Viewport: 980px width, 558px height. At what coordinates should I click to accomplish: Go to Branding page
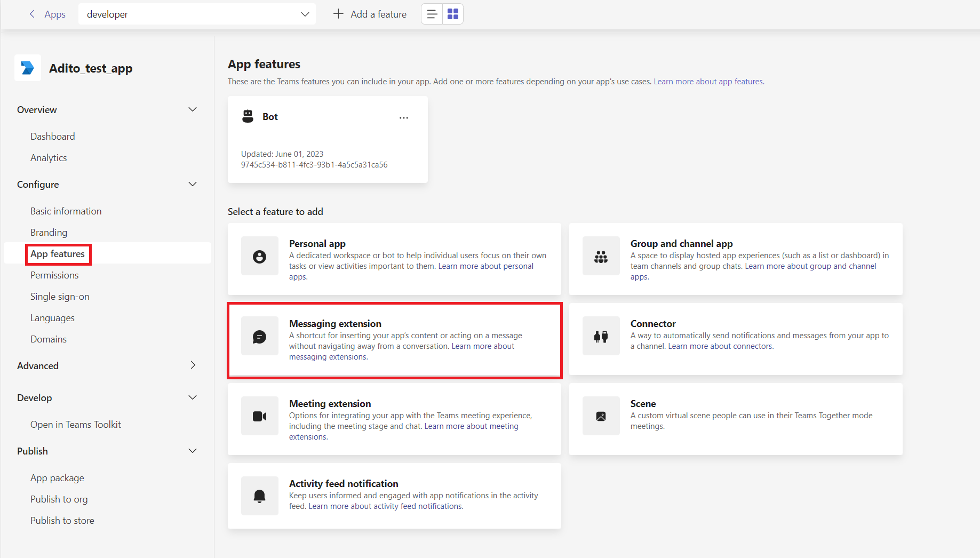coord(49,233)
